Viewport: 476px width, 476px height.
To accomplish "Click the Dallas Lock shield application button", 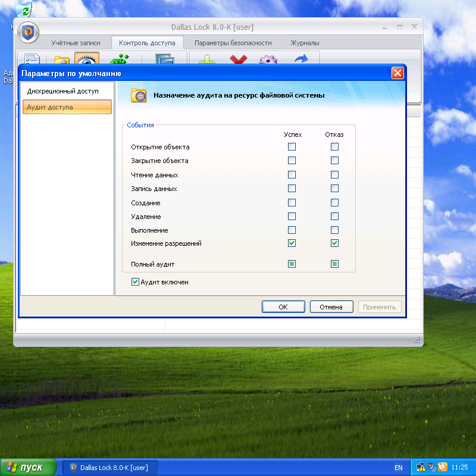I will pyautogui.click(x=28, y=32).
